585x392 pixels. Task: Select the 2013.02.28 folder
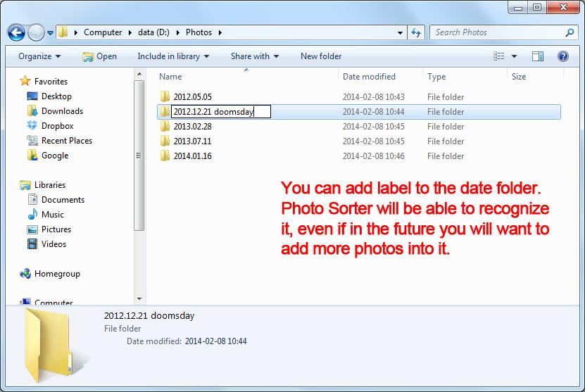pos(192,127)
